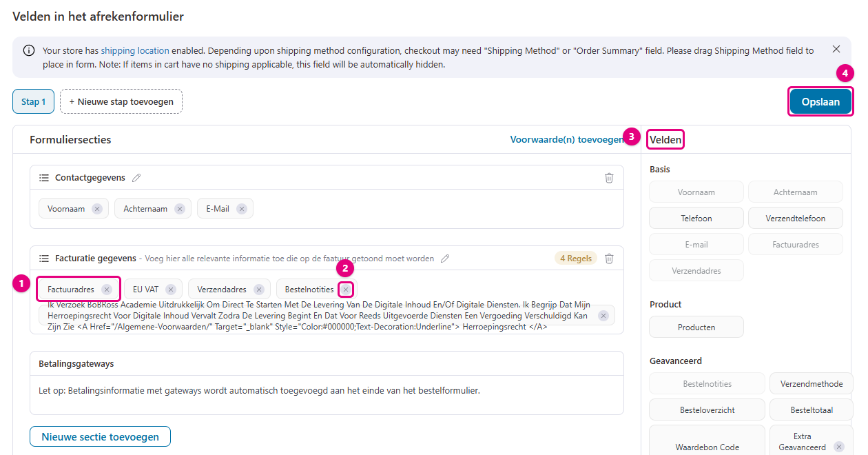The width and height of the screenshot is (868, 455).
Task: Dismiss the shipping location notice
Action: point(836,50)
